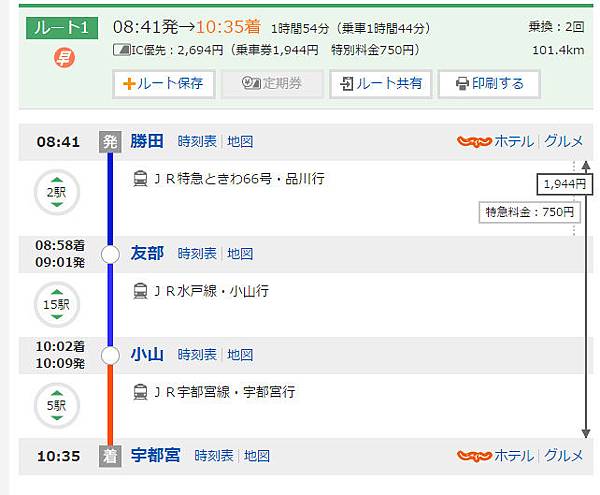Click the Jalan logo in 宇都宮 row
Screen dimensions: 600x495
point(474,456)
